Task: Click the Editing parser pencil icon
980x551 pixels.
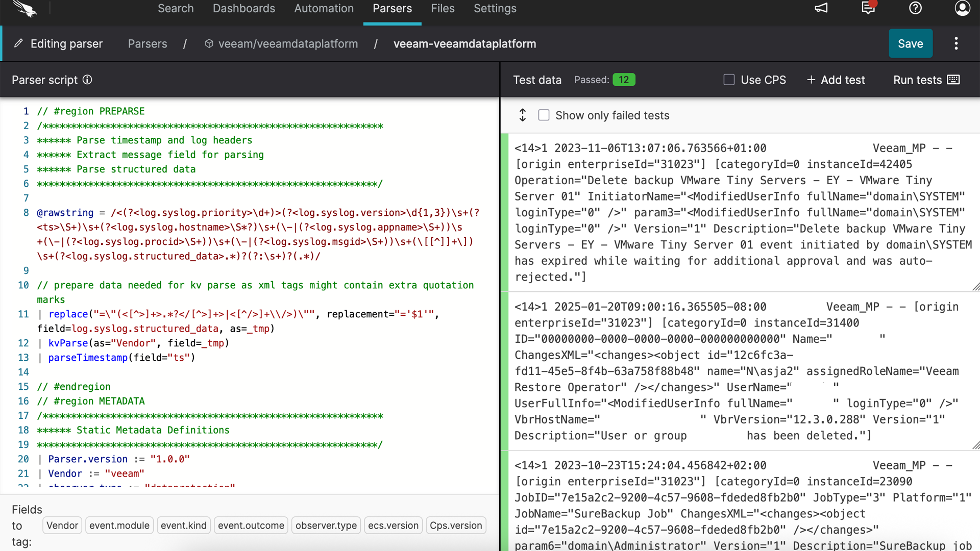Action: [18, 43]
